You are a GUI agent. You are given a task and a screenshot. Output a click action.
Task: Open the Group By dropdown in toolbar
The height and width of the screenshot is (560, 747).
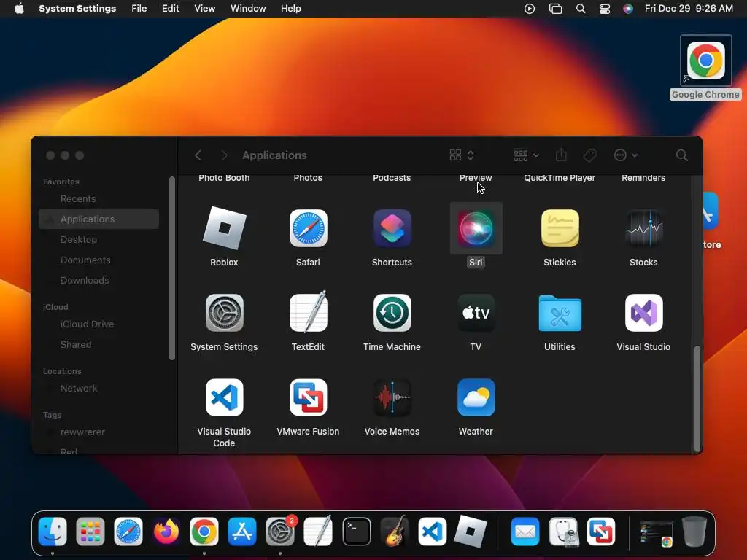pos(527,155)
